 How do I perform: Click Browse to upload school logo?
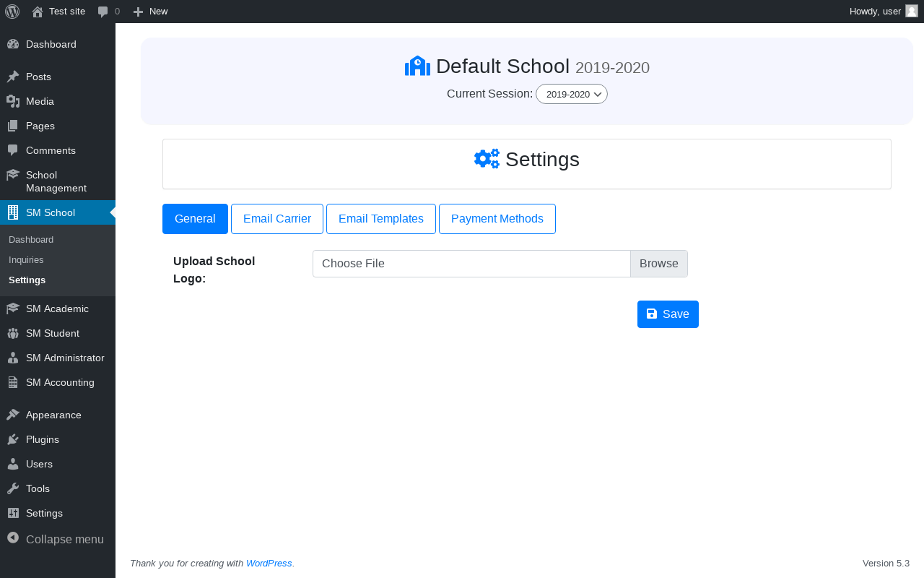(x=658, y=264)
